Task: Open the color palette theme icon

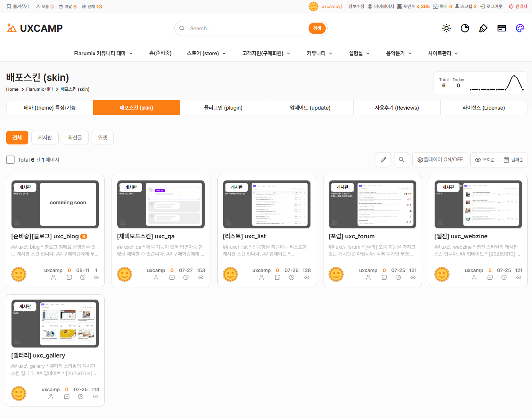Action: pyautogui.click(x=520, y=28)
